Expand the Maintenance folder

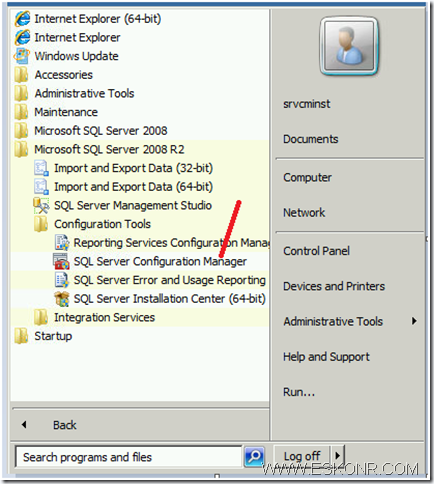66,112
